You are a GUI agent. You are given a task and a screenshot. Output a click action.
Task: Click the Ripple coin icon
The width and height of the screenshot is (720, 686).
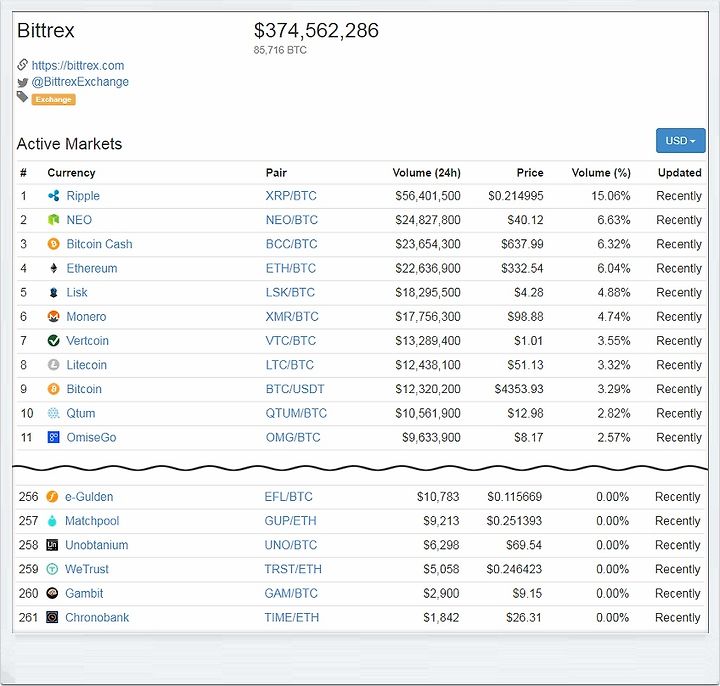[53, 196]
